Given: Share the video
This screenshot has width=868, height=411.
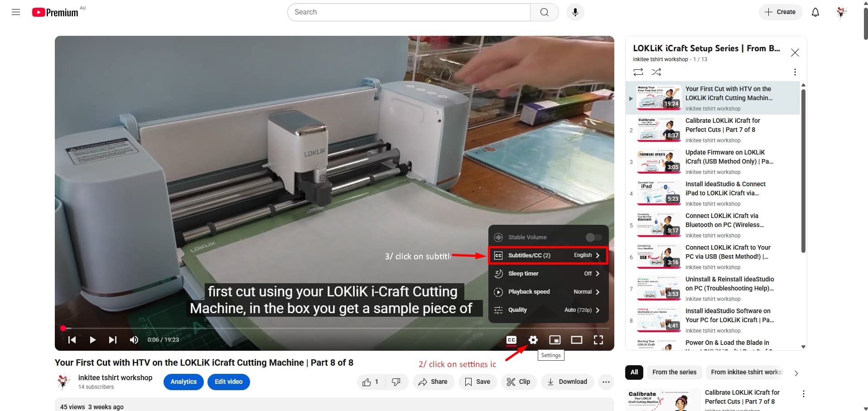Looking at the screenshot, I should [433, 382].
